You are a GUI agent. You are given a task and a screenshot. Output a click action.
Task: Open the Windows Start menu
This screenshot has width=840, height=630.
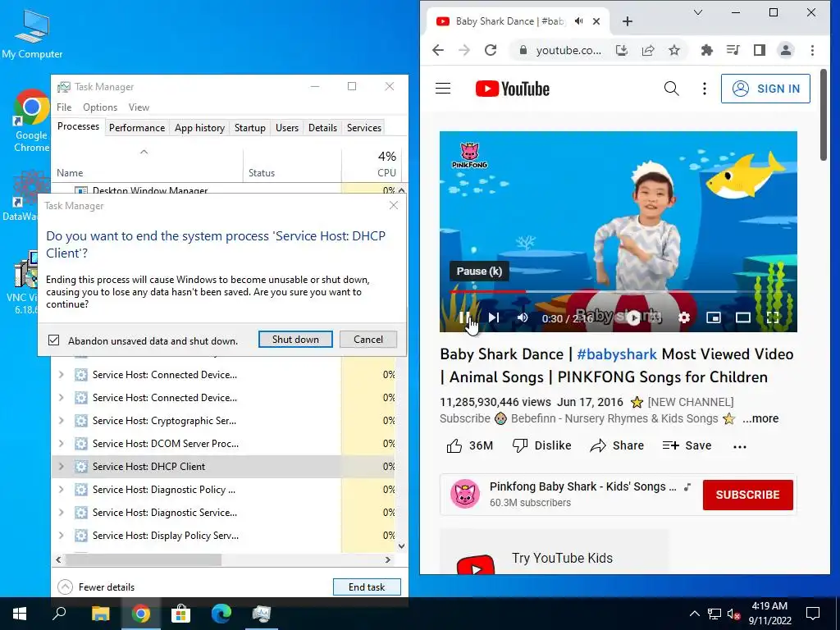[20, 614]
